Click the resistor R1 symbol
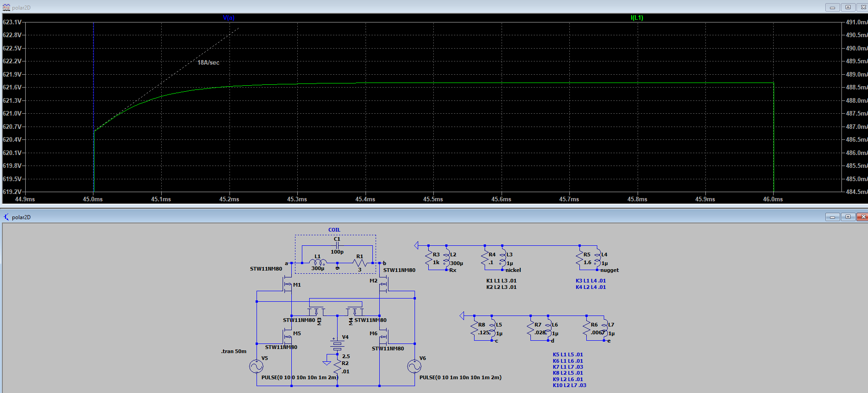 pos(360,263)
